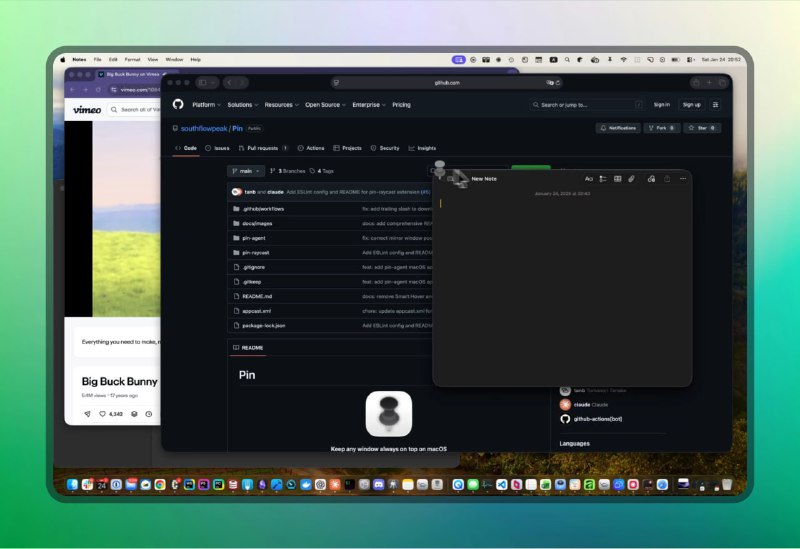
Task: Insert a checklist in the note
Action: tap(603, 179)
